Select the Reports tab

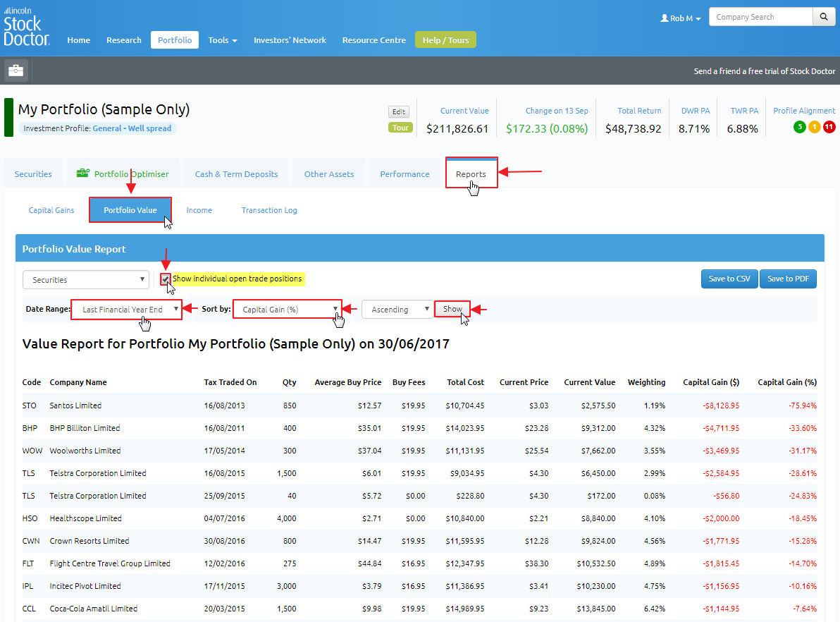point(471,173)
